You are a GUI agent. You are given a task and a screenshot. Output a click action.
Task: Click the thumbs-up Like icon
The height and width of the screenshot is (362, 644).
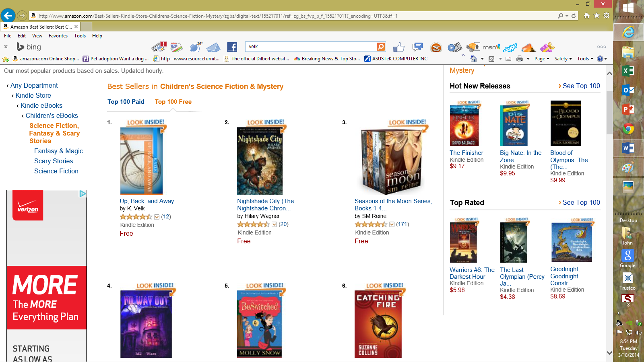398,47
